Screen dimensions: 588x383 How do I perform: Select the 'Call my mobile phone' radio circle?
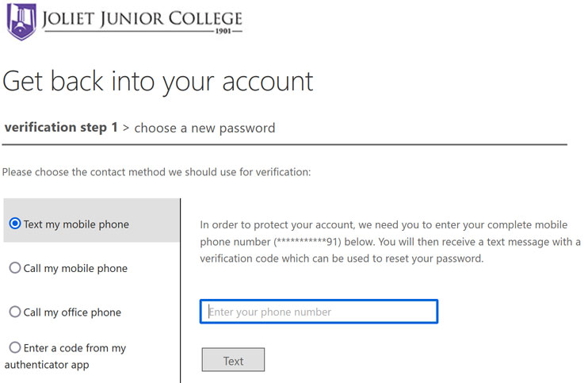14,268
